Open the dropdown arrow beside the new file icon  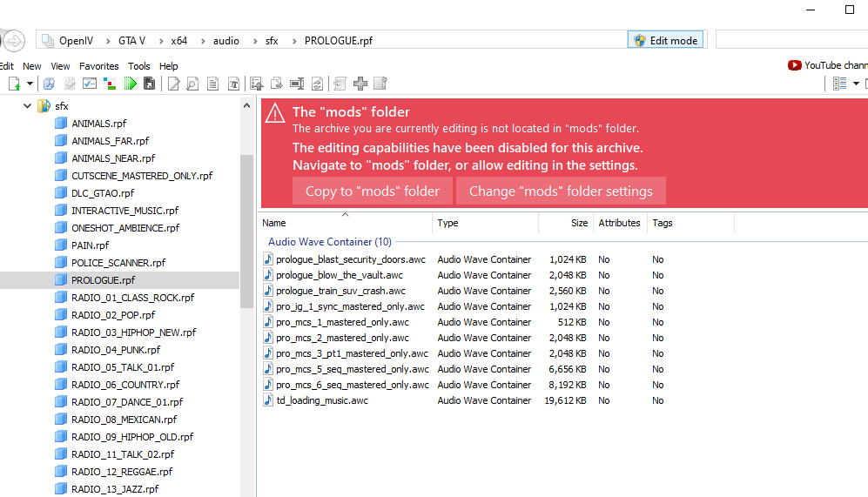coord(30,84)
